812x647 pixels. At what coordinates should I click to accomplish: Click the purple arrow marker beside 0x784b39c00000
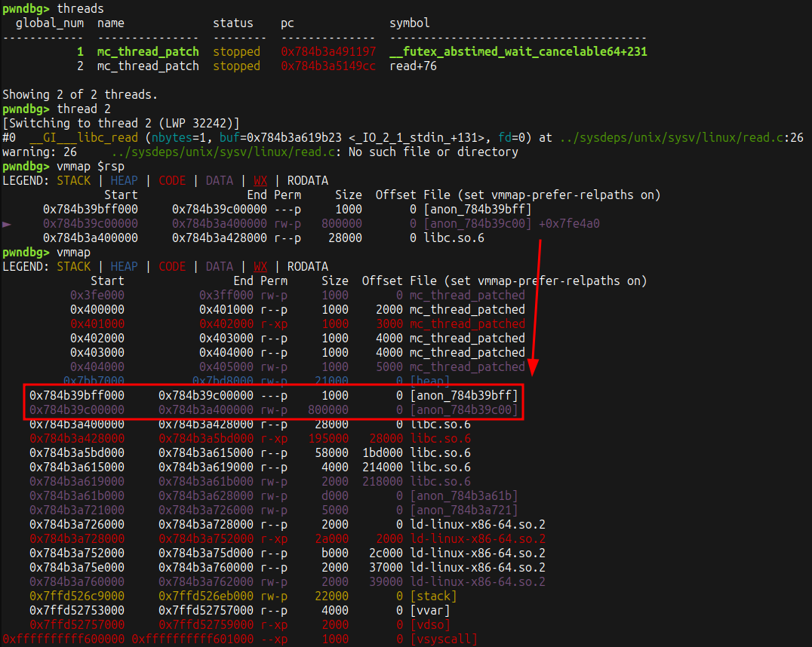(7, 224)
